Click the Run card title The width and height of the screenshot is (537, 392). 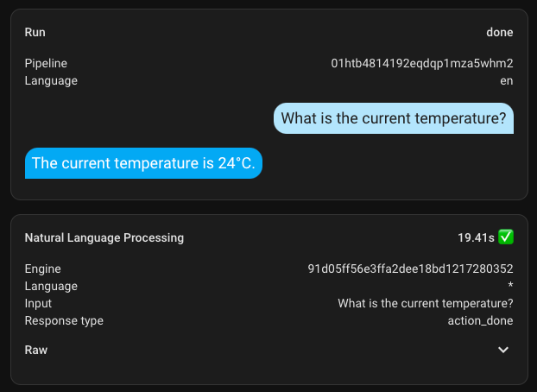(35, 32)
